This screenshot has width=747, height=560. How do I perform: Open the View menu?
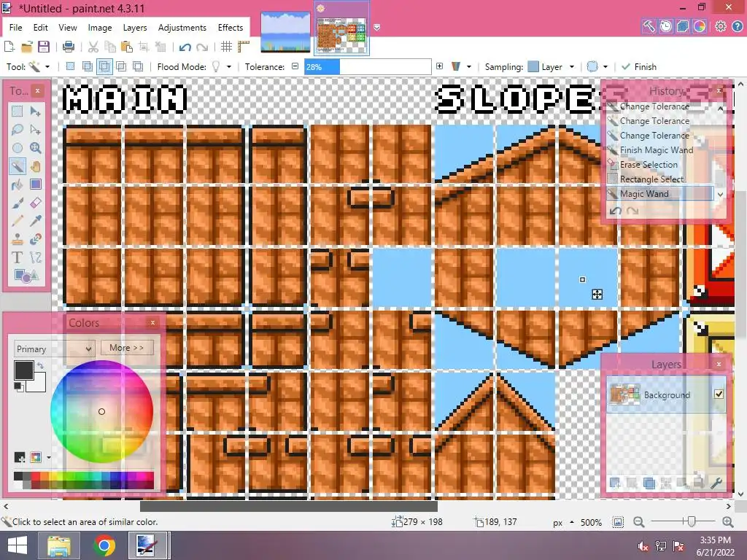pos(68,28)
